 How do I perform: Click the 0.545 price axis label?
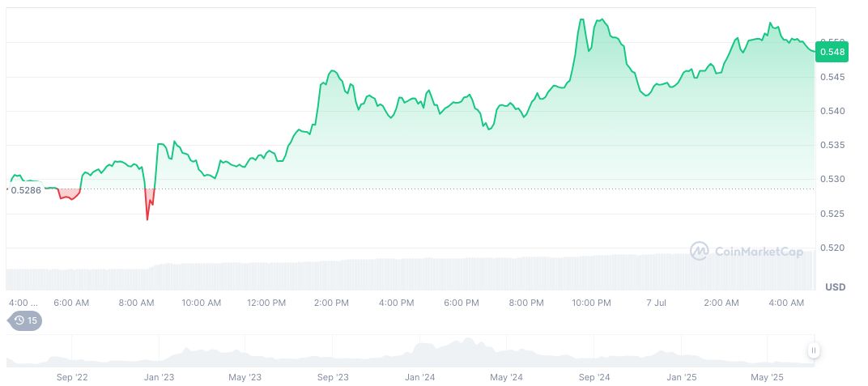coord(834,77)
